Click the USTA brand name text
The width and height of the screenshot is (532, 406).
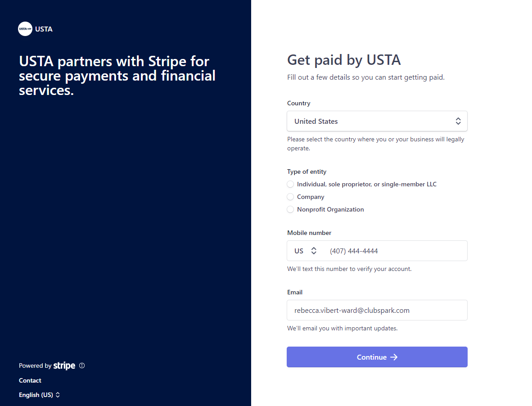(44, 29)
